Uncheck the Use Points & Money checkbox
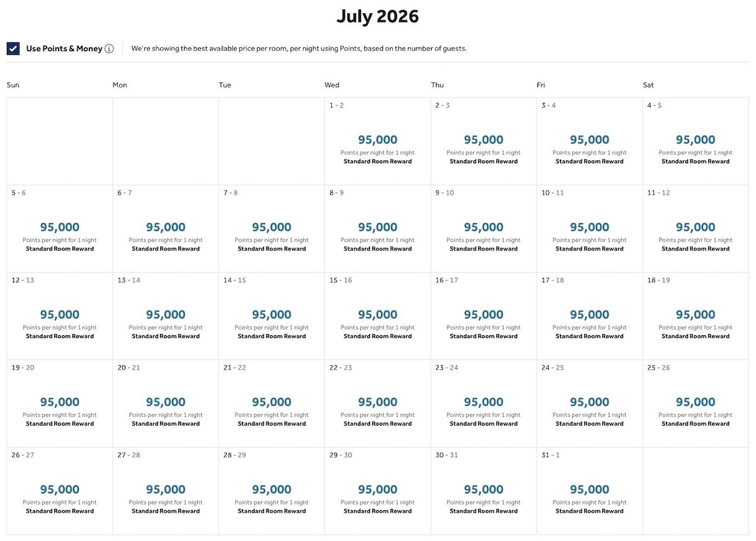 [13, 49]
